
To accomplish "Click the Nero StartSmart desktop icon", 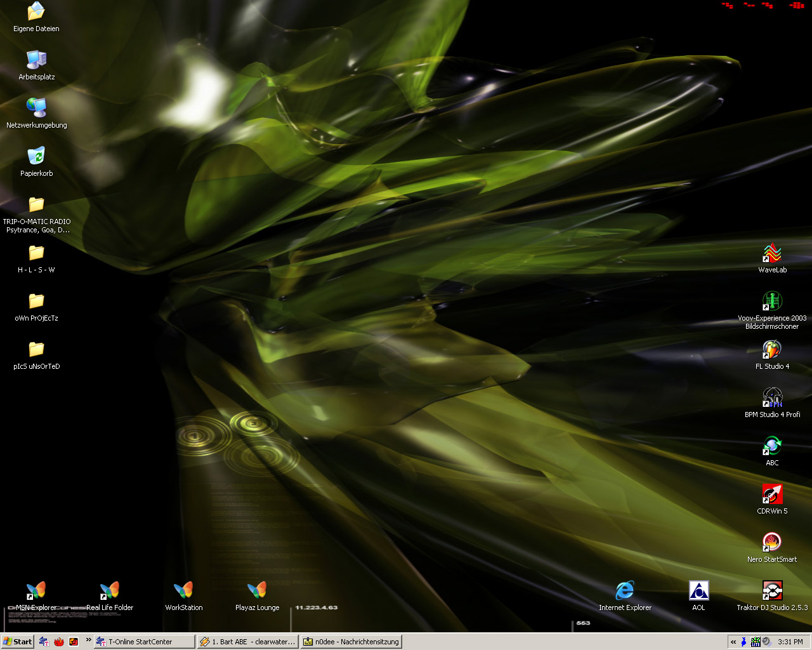I will (772, 543).
